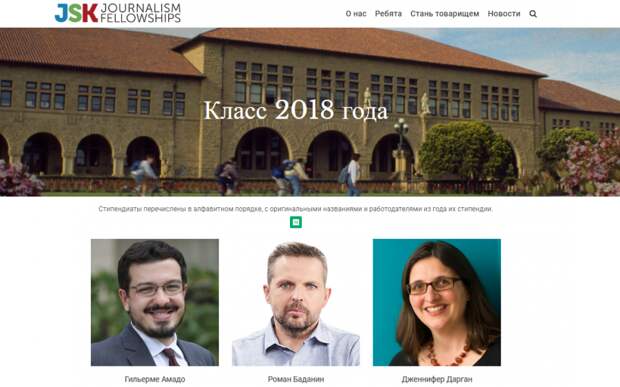Open Роман Баданин's portrait photo

pyautogui.click(x=296, y=302)
